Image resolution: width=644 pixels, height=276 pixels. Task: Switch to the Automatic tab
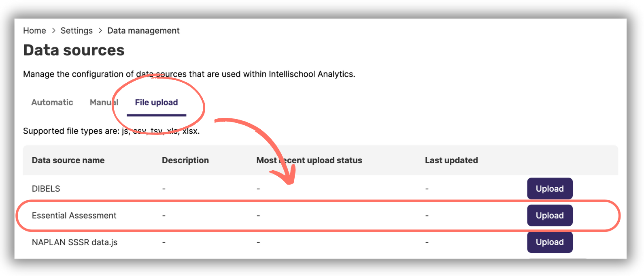point(52,102)
